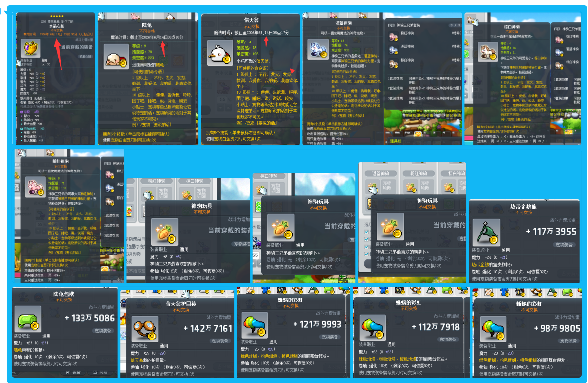The width and height of the screenshot is (588, 383).
Task: Click 亲密度: 932 in 湛蓝神驹 tooltip
Action: (x=340, y=50)
